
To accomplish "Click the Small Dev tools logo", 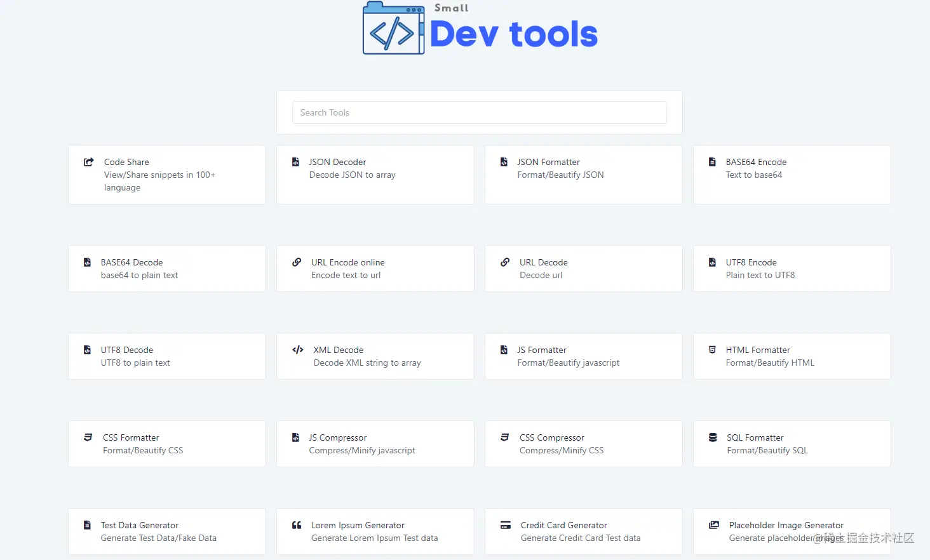I will pyautogui.click(x=480, y=29).
